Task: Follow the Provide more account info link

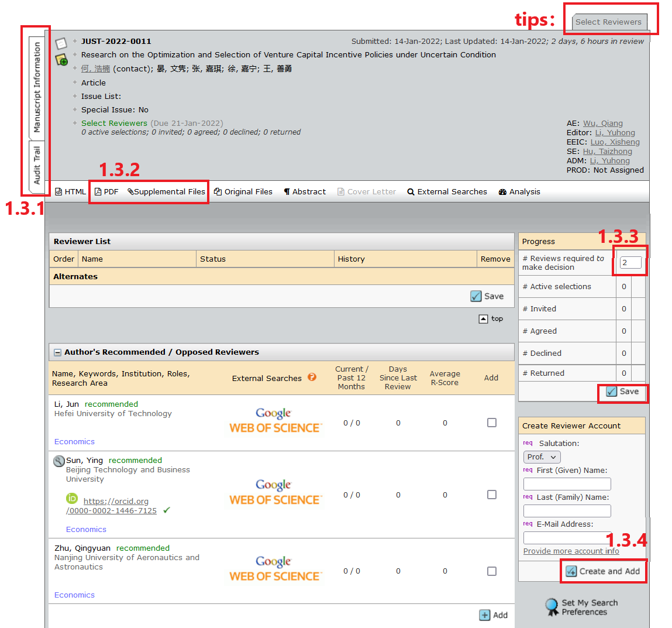Action: pos(571,551)
